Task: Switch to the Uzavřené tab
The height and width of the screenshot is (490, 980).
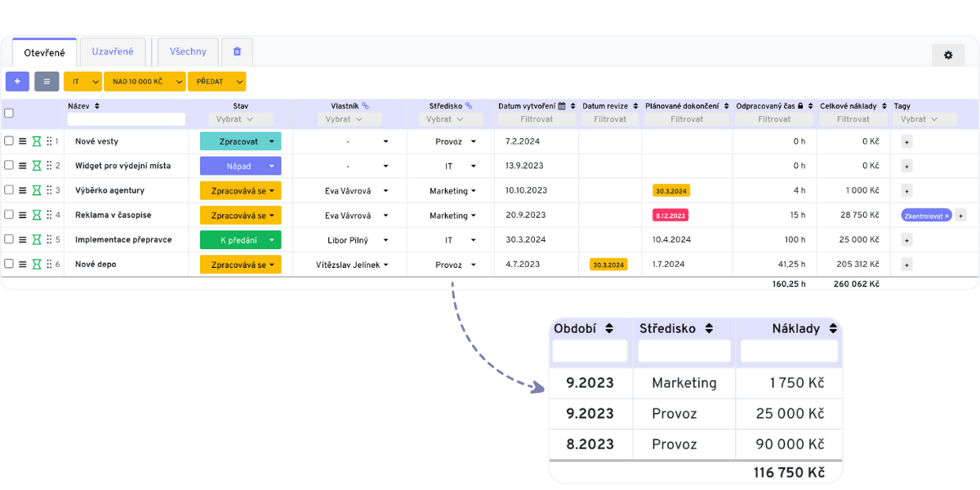Action: [113, 51]
